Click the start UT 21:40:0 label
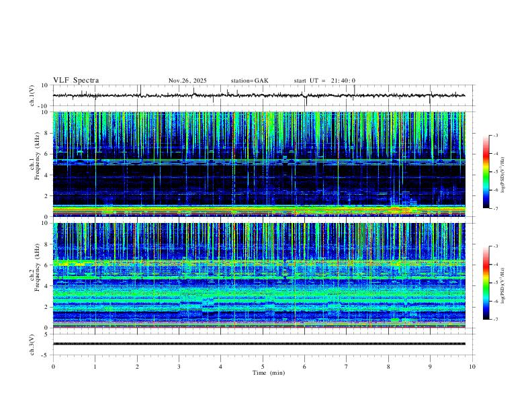The height and width of the screenshot is (411, 532). (x=324, y=81)
